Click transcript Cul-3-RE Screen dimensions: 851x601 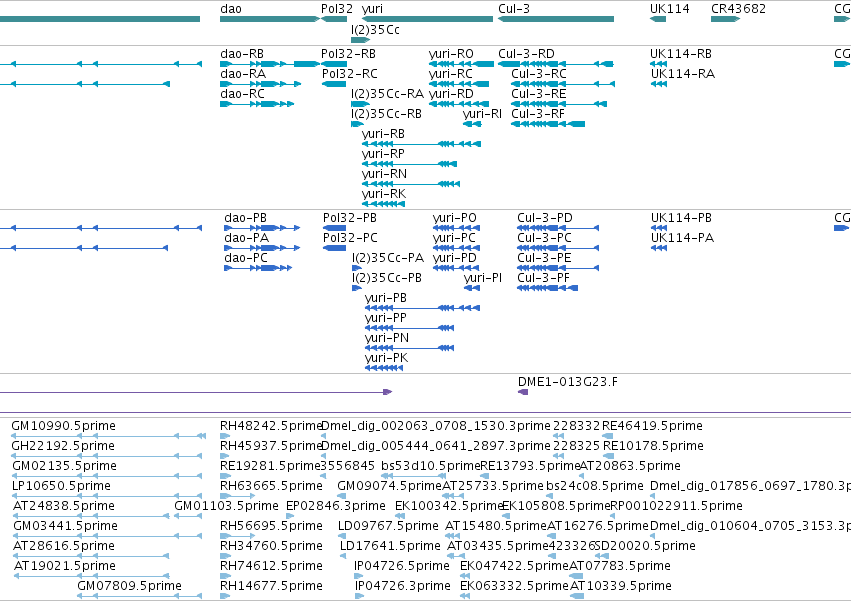click(x=539, y=94)
